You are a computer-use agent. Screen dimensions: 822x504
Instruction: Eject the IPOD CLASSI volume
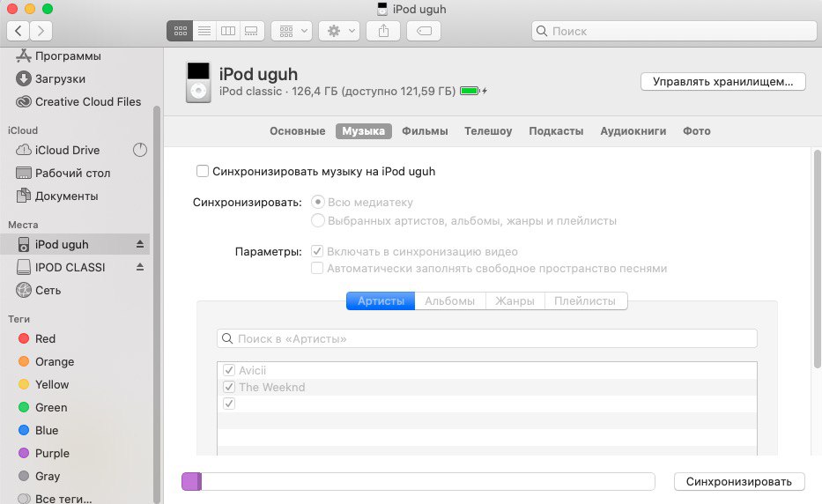tap(140, 268)
